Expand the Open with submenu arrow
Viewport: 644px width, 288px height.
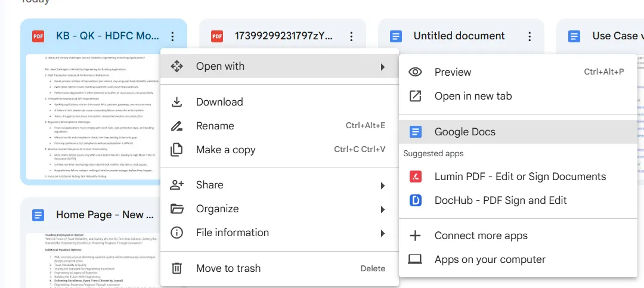tap(382, 67)
